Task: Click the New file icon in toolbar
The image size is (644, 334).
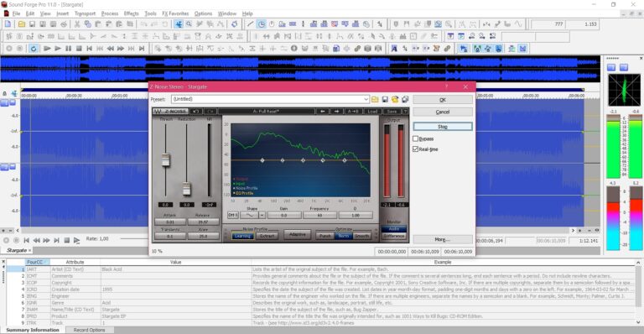Action: (8, 24)
